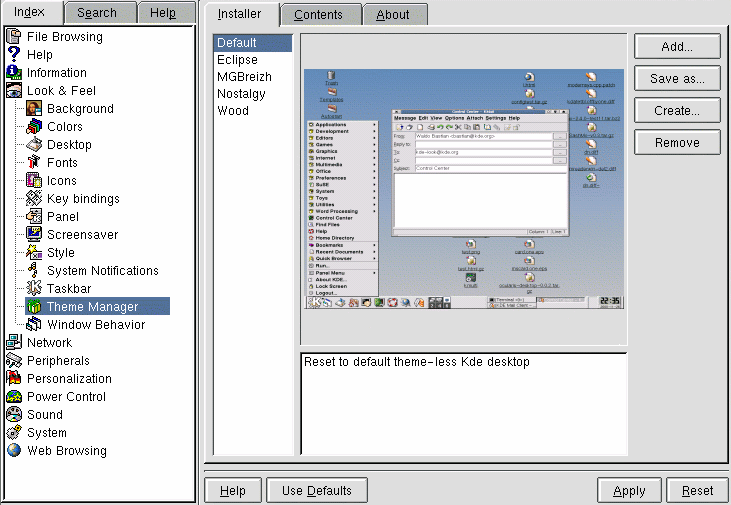Select the Colors palette icon
This screenshot has height=505, width=731.
[34, 127]
